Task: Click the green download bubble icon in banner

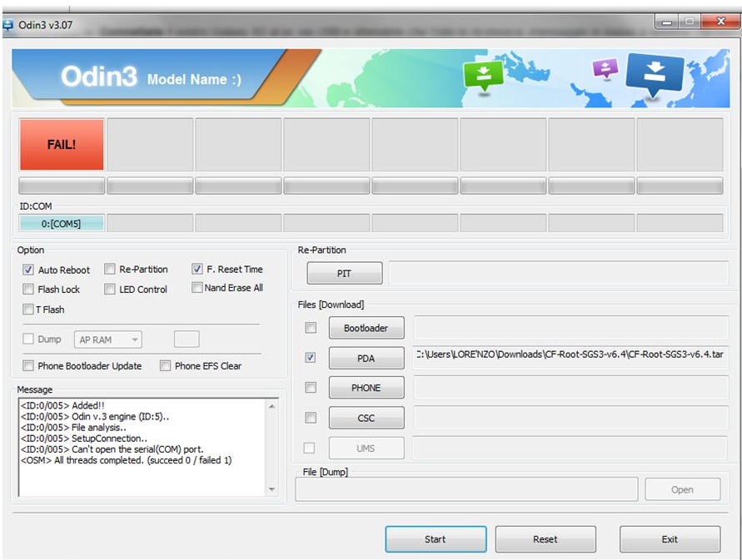Action: point(483,76)
